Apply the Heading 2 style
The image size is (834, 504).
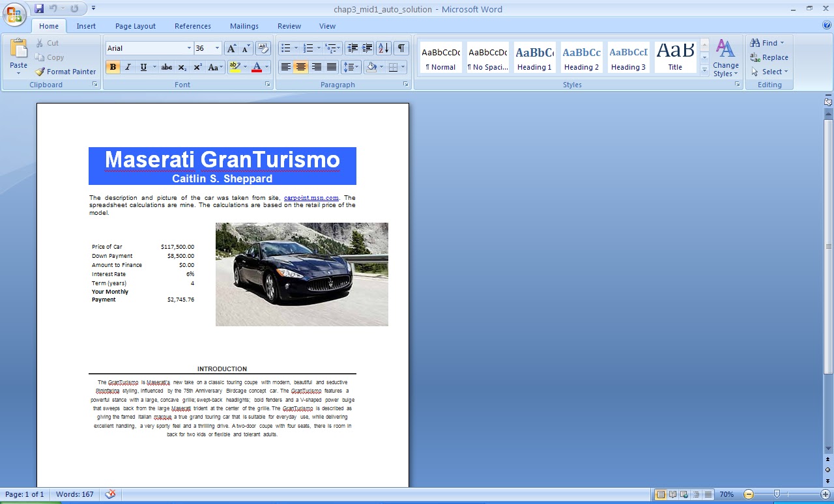(581, 57)
